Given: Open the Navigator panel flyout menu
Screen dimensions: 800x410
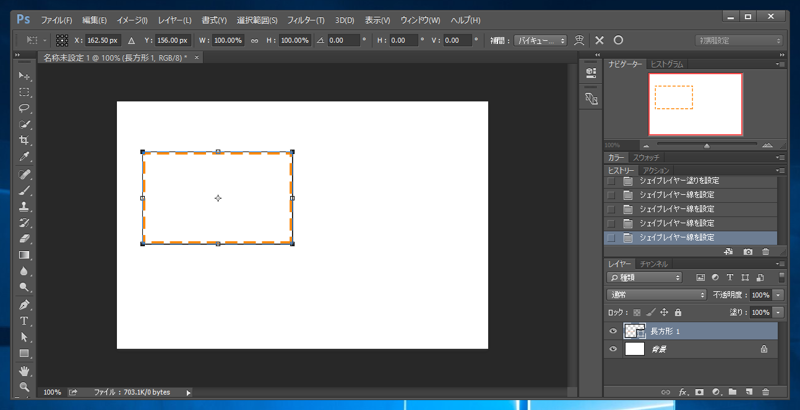Looking at the screenshot, I should 780,64.
